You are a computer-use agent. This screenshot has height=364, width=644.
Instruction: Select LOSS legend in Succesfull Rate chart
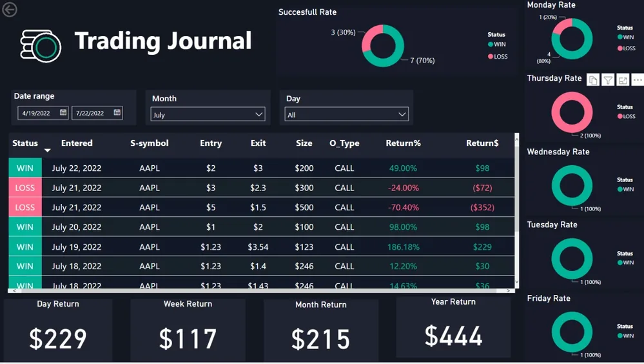498,57
